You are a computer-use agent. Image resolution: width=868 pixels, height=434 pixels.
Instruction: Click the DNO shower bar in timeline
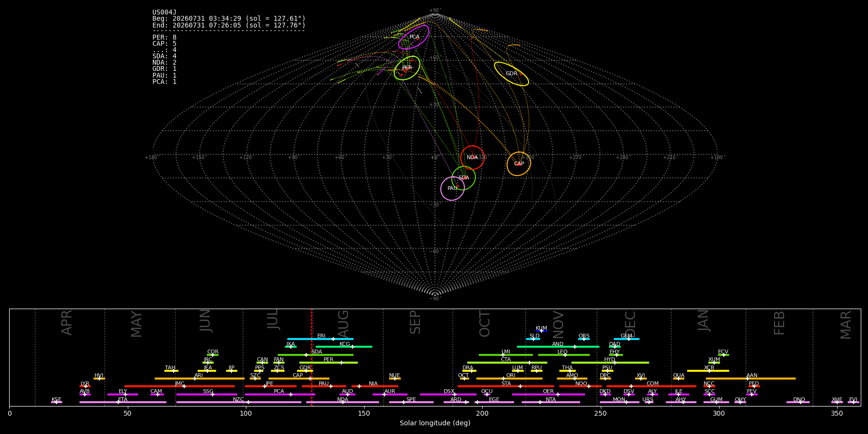pyautogui.click(x=798, y=402)
